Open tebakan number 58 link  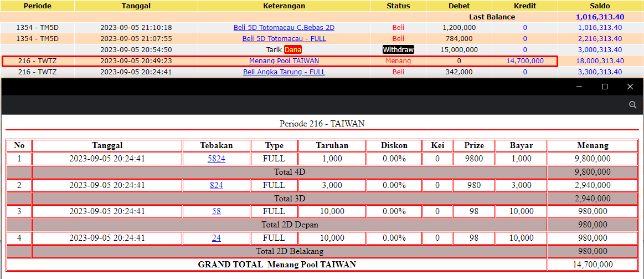tap(217, 211)
